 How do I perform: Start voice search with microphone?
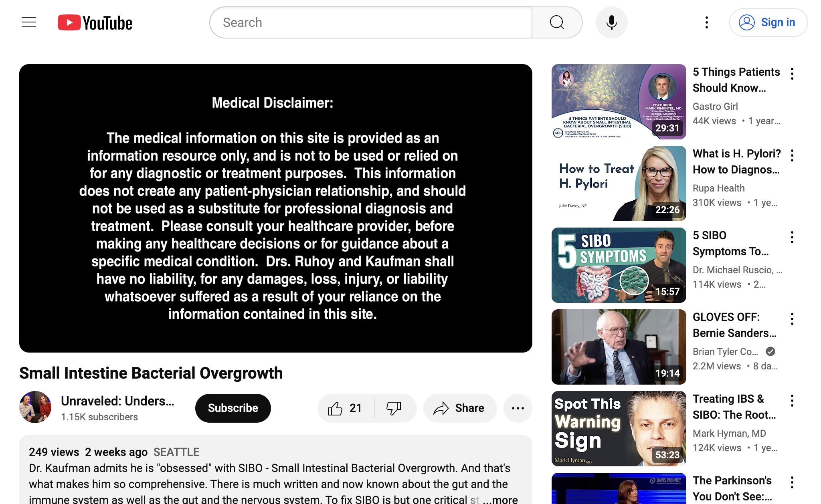pyautogui.click(x=611, y=22)
